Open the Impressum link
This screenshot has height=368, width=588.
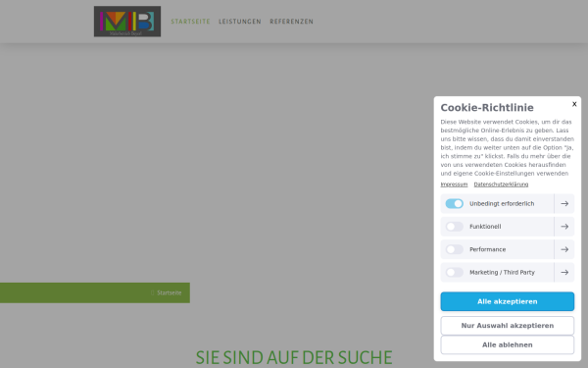coord(454,184)
